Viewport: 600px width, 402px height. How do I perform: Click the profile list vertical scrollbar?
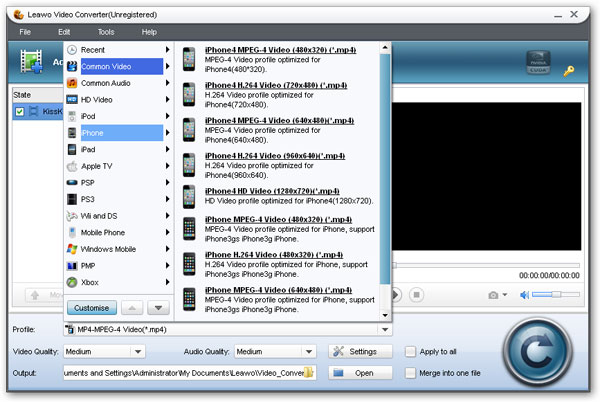coord(385,168)
